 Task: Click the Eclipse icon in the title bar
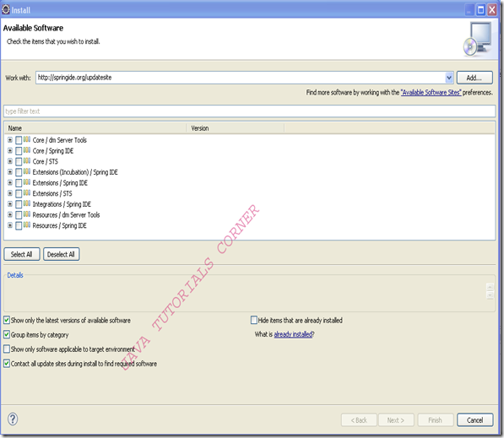(x=6, y=9)
